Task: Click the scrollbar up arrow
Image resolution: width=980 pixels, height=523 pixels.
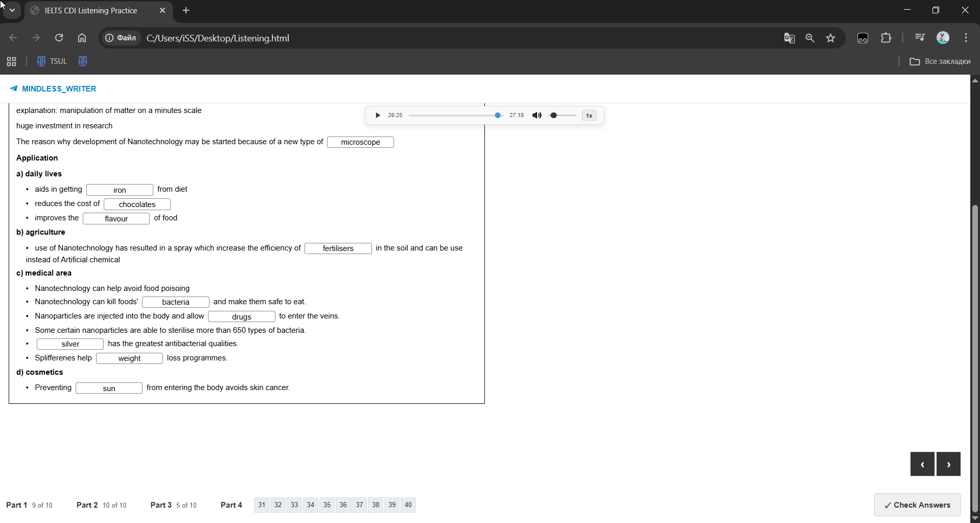Action: (975, 80)
